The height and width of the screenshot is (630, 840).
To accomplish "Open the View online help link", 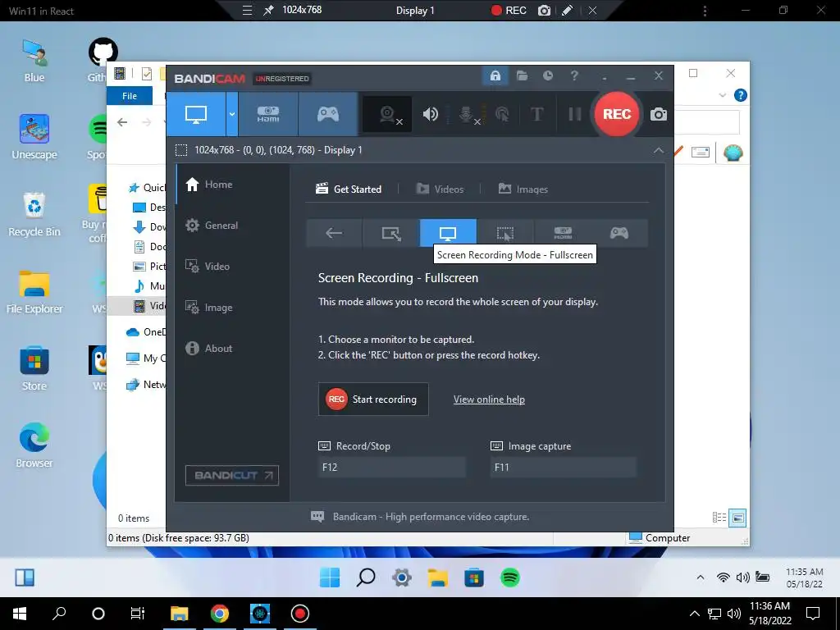I will click(489, 399).
